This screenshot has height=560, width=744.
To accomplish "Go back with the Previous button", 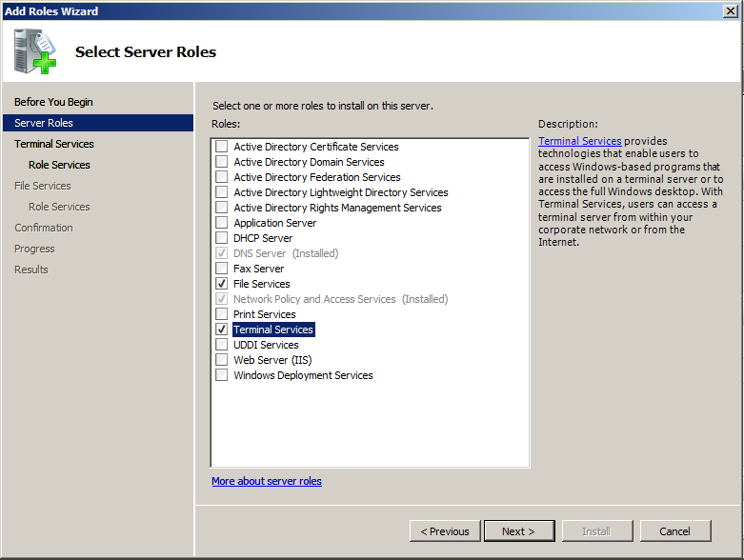I will pos(445,531).
